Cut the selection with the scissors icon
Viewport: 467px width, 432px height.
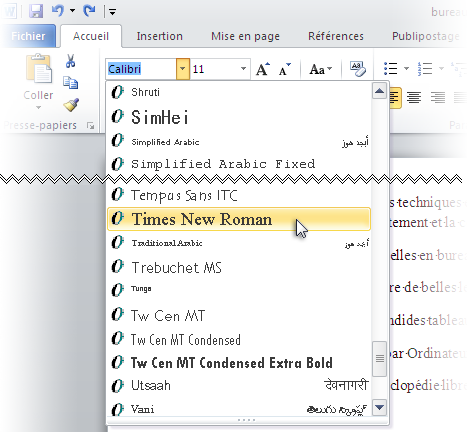tap(70, 61)
